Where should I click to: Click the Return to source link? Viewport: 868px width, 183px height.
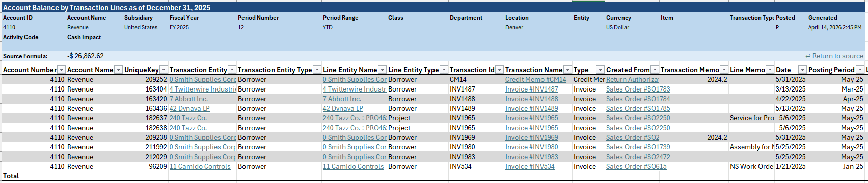tap(834, 56)
